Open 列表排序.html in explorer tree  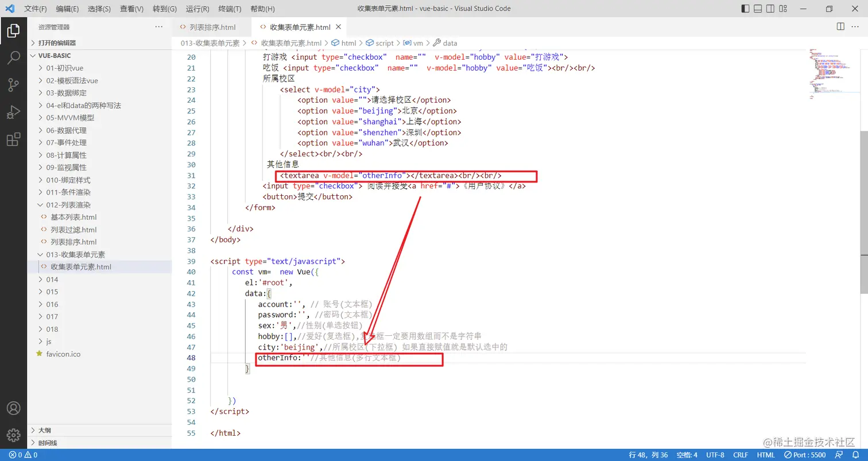coord(73,242)
